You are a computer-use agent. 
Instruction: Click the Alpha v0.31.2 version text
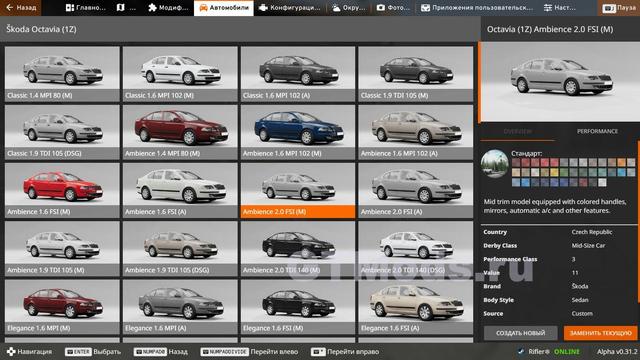point(617,351)
